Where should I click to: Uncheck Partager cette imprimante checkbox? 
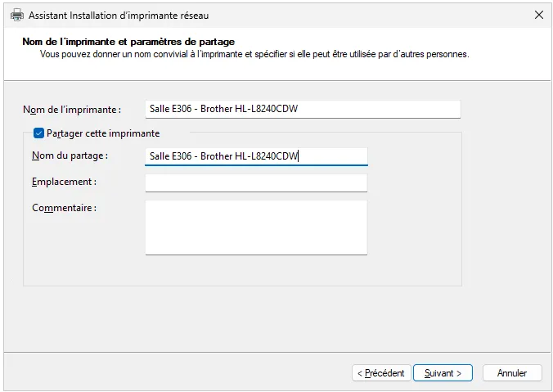(38, 133)
